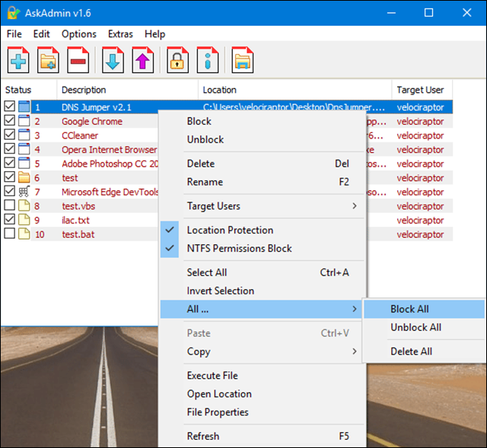The image size is (487, 448).
Task: Click the cart icon for Microsoft Edge DevTools row
Action: pos(24,192)
